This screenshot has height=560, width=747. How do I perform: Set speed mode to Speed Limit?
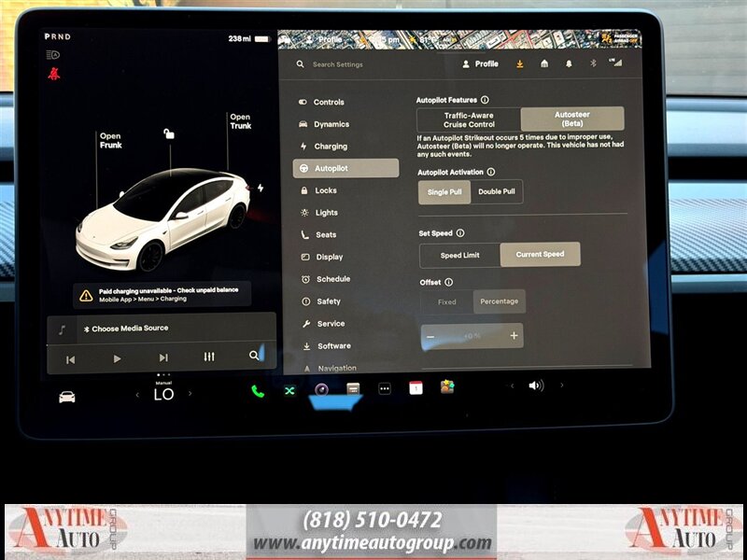(459, 255)
